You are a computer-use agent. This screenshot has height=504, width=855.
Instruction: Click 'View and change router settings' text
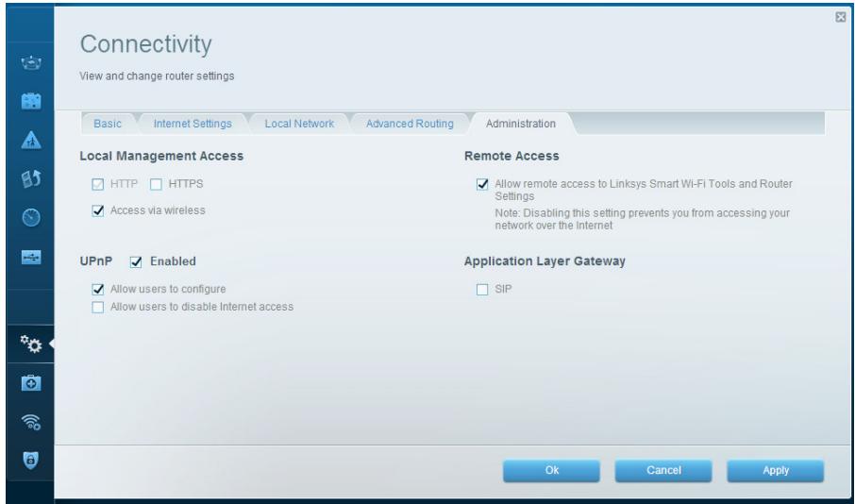157,76
